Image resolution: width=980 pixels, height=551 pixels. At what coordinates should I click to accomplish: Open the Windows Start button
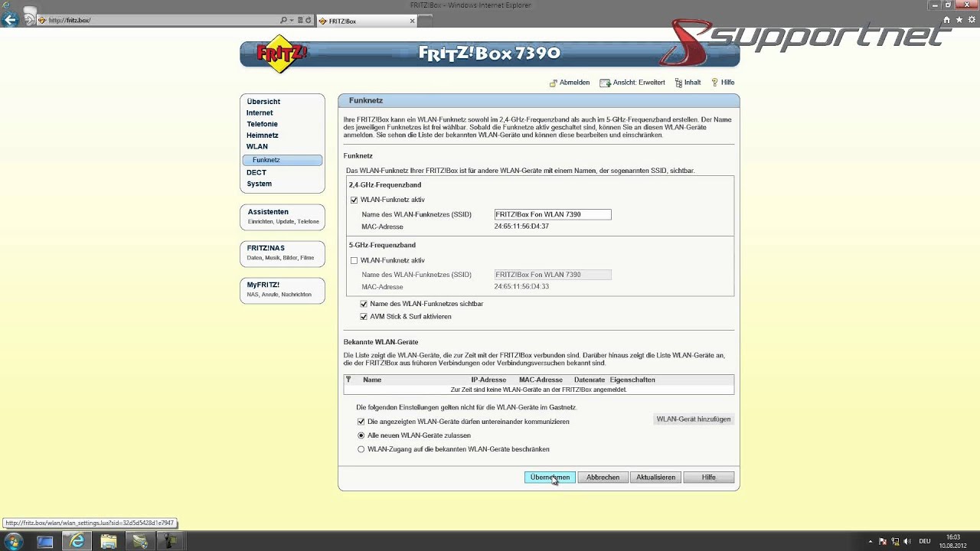click(x=13, y=541)
